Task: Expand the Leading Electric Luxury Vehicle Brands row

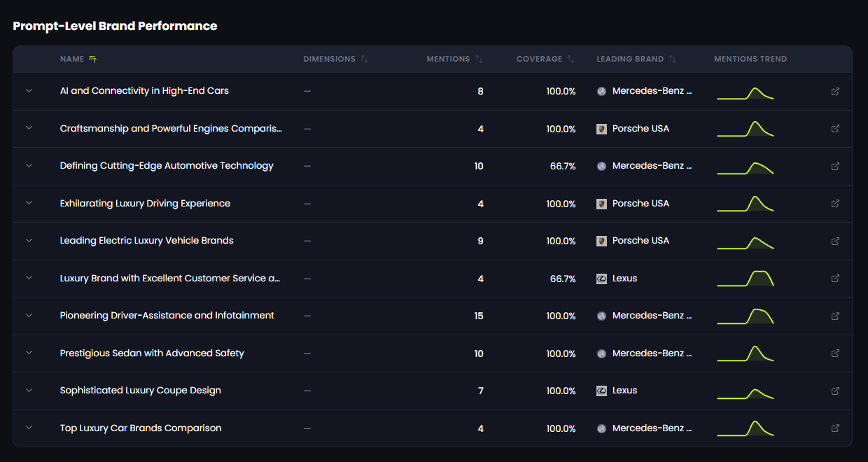Action: [x=29, y=241]
